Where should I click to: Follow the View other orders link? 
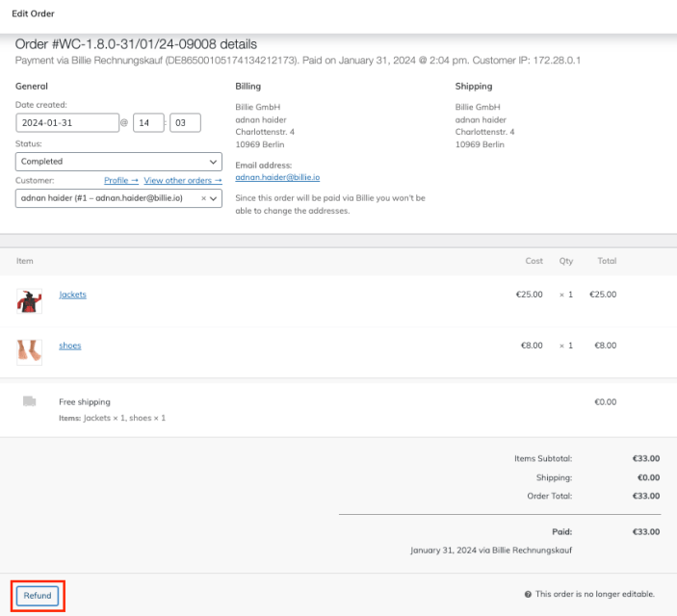183,180
